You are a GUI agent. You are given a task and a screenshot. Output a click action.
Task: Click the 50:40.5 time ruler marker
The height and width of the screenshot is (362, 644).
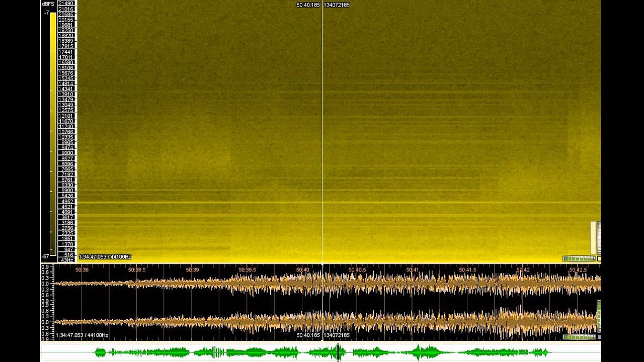(358, 270)
